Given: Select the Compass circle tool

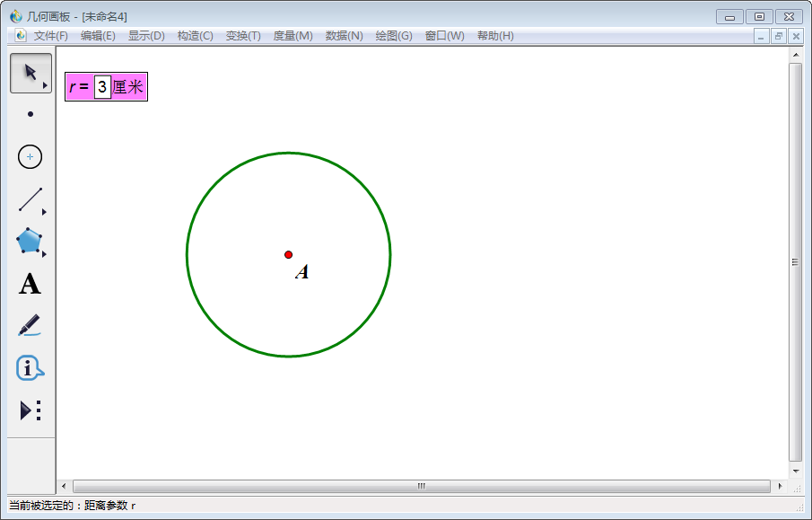Looking at the screenshot, I should point(30,156).
